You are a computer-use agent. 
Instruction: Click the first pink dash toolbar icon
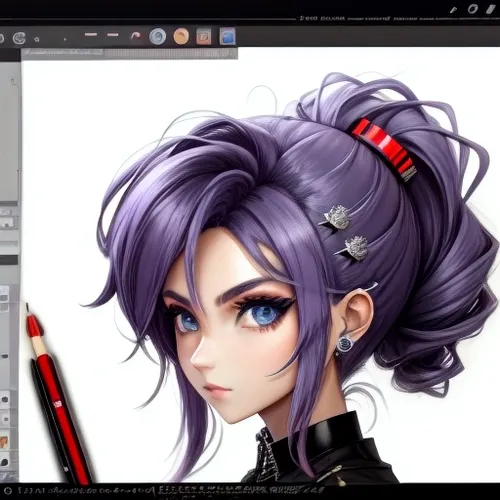tap(90, 34)
